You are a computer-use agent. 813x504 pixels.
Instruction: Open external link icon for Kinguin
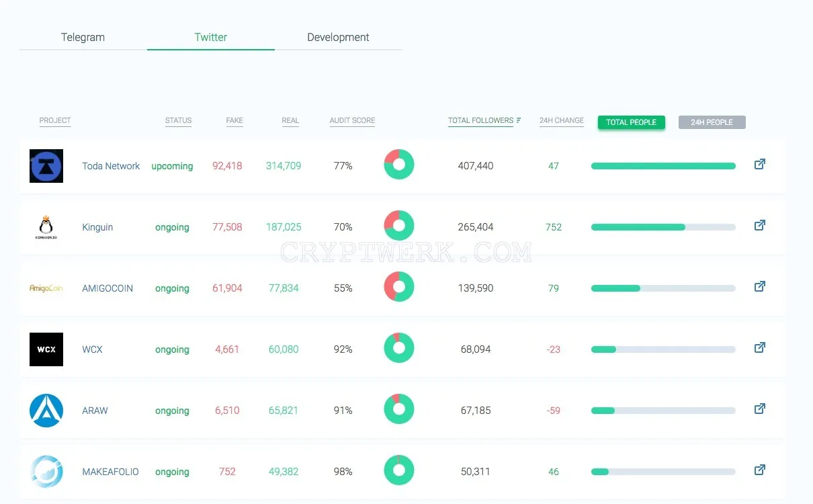(x=760, y=225)
